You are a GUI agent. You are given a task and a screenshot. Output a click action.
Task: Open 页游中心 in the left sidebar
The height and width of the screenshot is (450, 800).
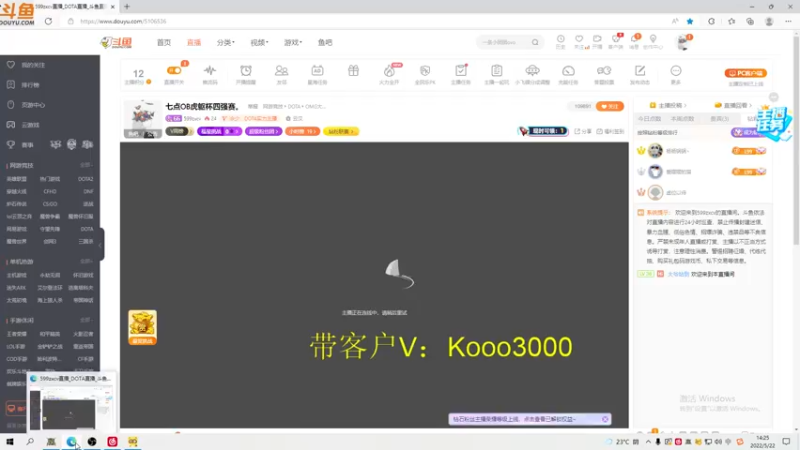click(33, 105)
